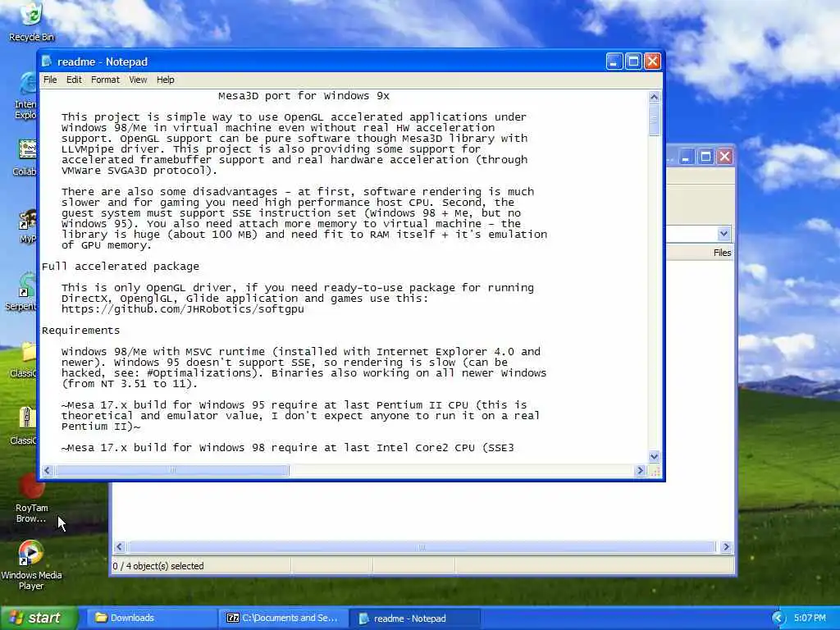Click the 'Full accelerated package' heading text

coord(121,267)
